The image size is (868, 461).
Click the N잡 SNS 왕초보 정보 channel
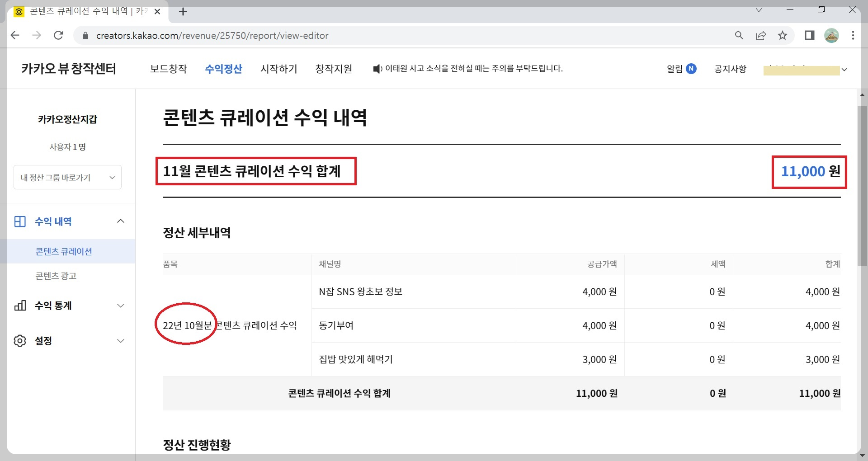pos(361,292)
